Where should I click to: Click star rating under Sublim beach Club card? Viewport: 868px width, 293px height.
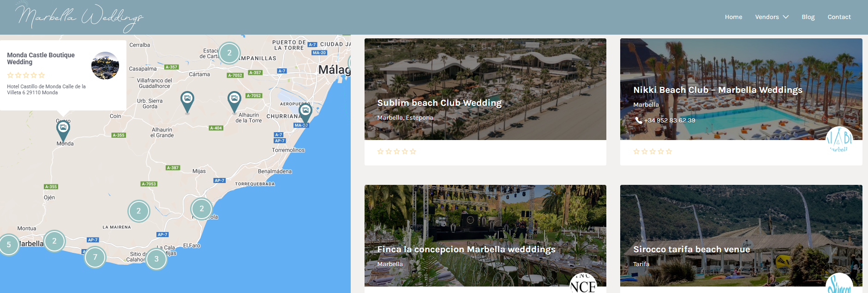pos(396,151)
